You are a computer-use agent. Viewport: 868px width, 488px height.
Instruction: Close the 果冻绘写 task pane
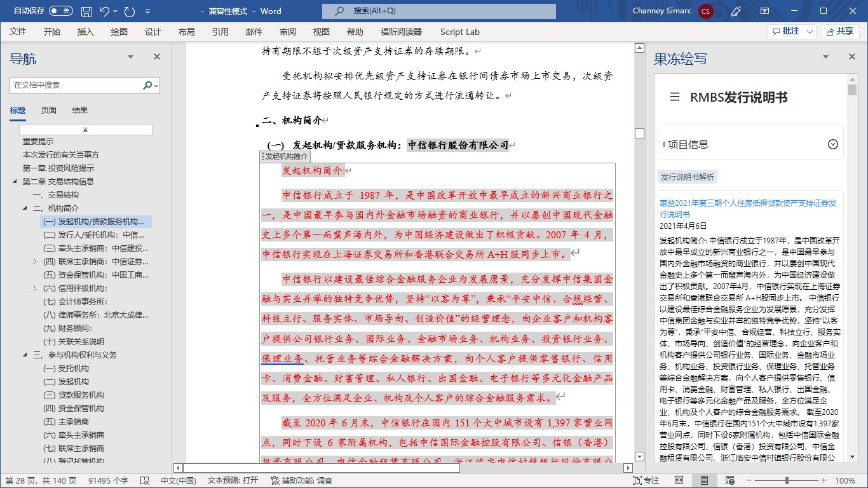[853, 57]
